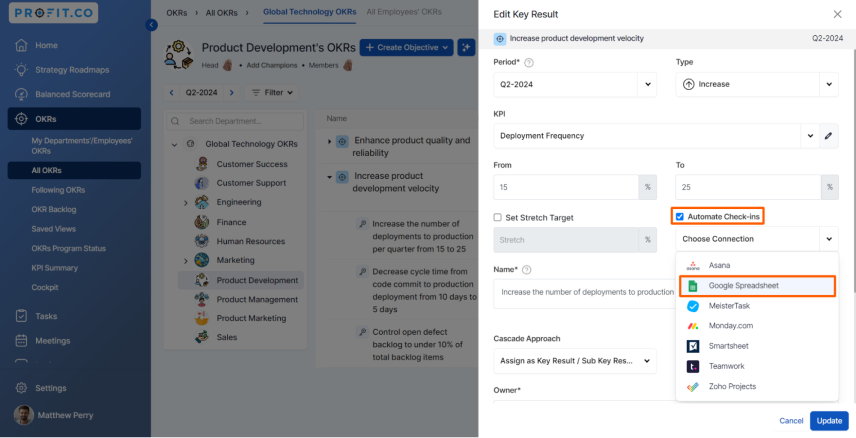Click the help icon next to Period
Image resolution: width=856 pixels, height=438 pixels.
click(528, 63)
